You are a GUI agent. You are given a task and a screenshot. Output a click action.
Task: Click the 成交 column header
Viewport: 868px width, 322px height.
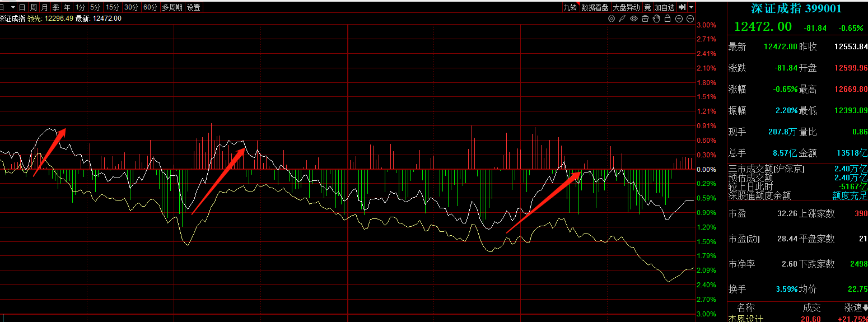[x=811, y=307]
